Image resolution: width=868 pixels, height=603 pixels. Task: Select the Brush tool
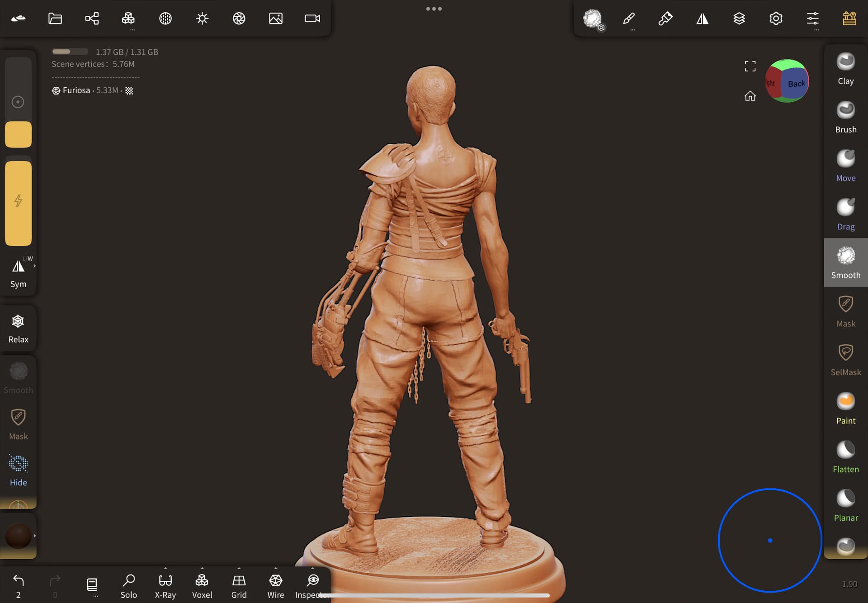tap(846, 117)
